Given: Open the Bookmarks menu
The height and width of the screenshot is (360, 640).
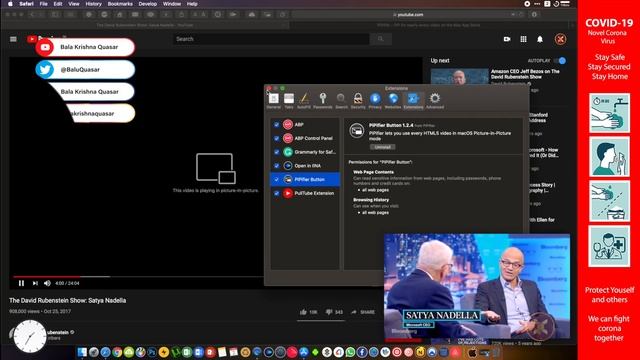Looking at the screenshot, I should coord(120,4).
